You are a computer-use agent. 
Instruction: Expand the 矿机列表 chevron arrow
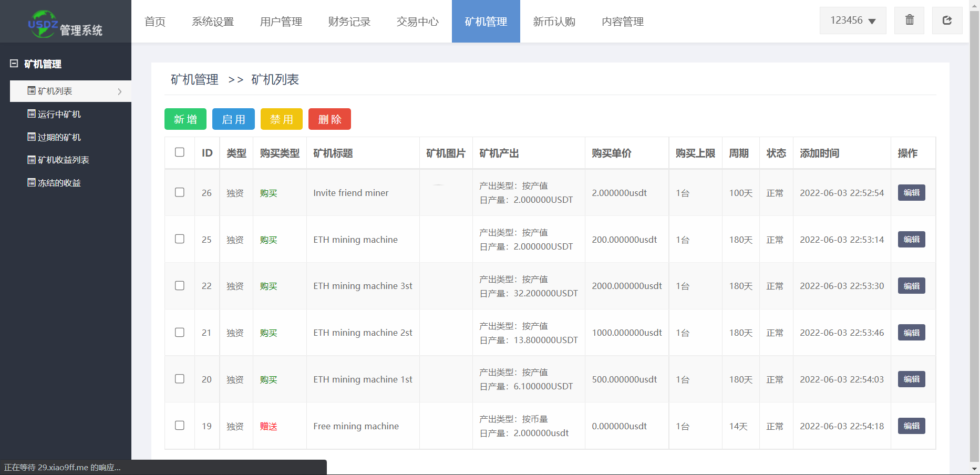click(x=120, y=91)
